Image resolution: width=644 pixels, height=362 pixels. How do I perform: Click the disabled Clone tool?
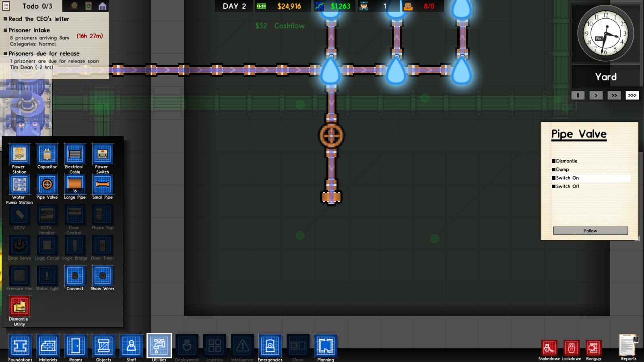click(x=298, y=346)
